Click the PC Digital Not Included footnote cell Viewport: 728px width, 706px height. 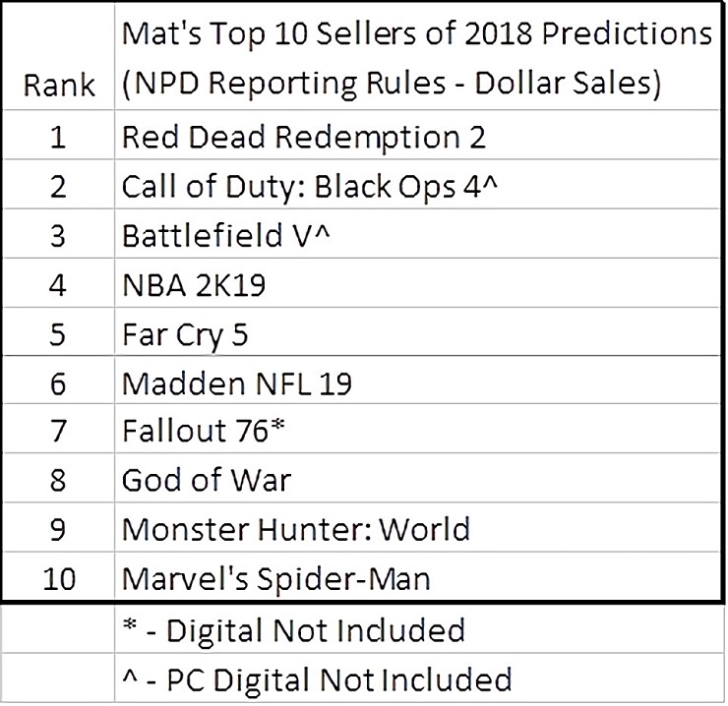(317, 678)
